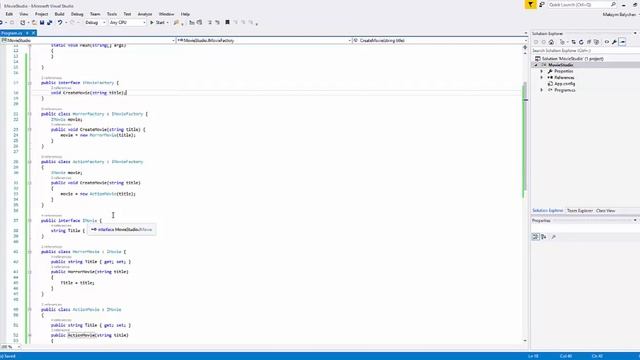640x360 pixels.
Task: Open the Analyze menu
Action: click(144, 14)
